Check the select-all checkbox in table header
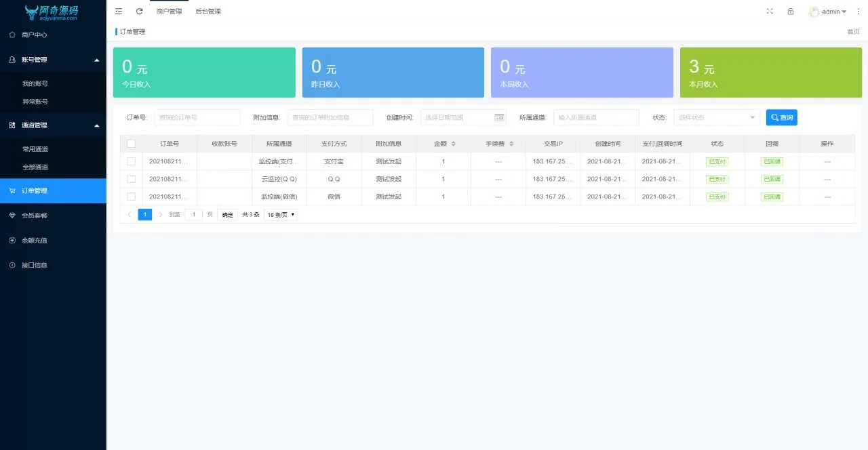868x450 pixels. [x=131, y=143]
